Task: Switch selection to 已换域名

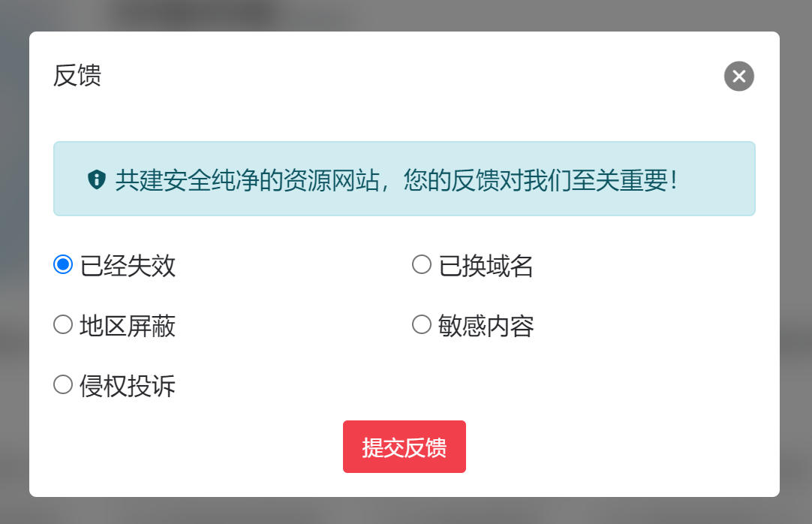Action: coord(421,264)
